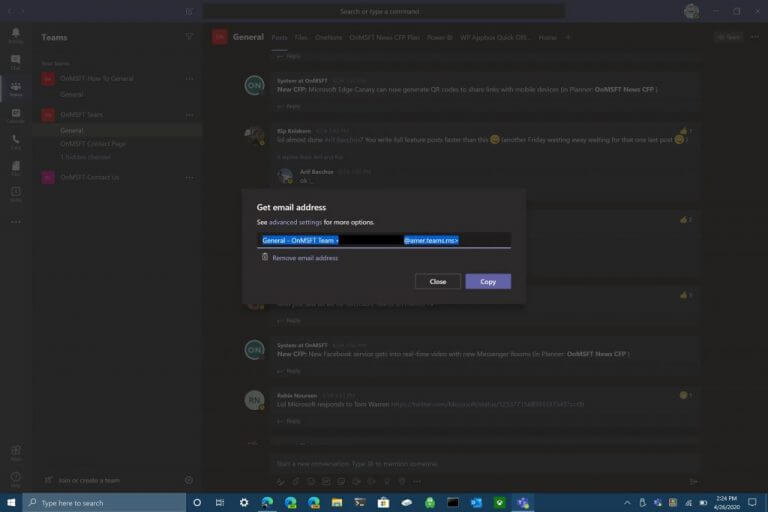Open the advanced settings link

tap(295, 222)
